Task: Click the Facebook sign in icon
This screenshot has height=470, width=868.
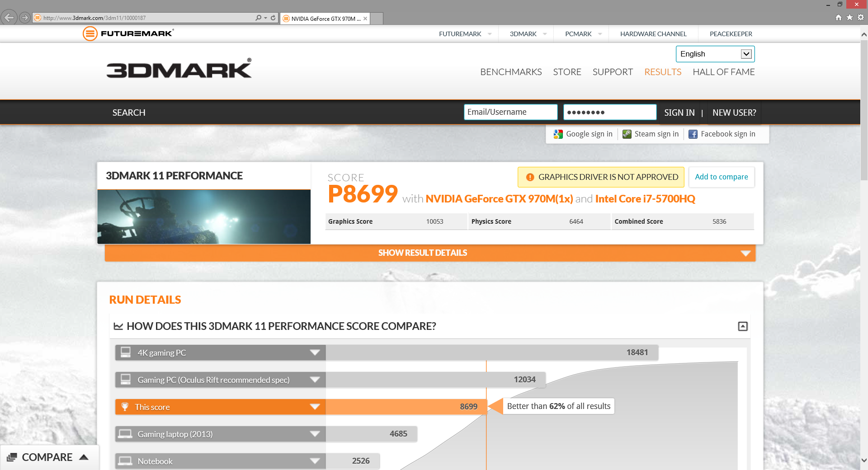Action: point(693,134)
